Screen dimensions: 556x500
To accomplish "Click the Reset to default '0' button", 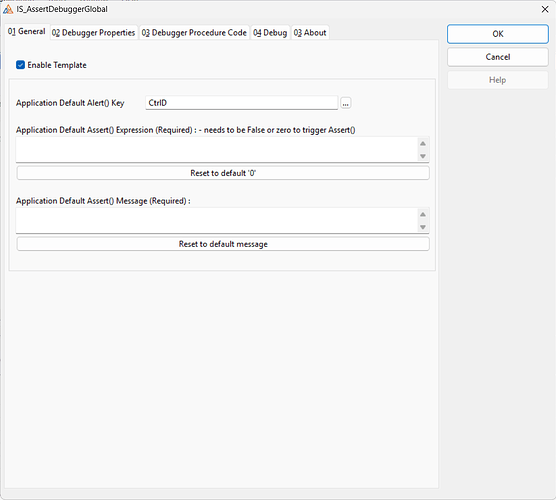I will [223, 173].
